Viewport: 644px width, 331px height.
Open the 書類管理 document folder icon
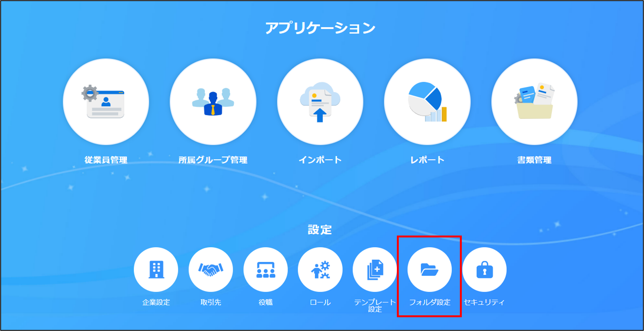pos(534,102)
